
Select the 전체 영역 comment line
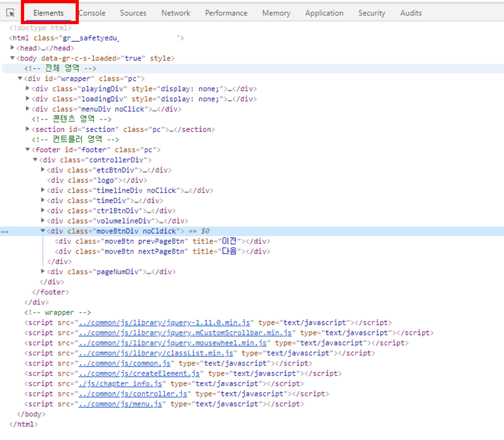[60, 68]
